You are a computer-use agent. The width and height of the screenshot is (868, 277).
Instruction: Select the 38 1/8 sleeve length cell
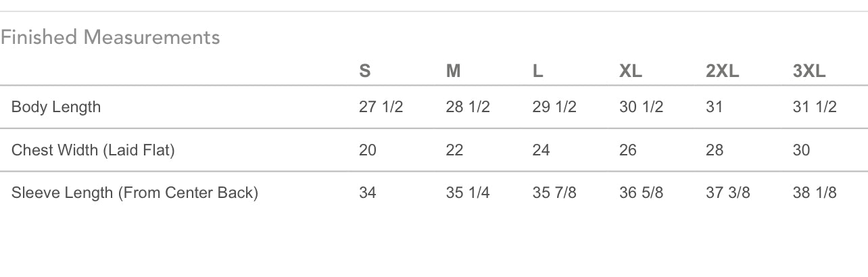pos(815,193)
